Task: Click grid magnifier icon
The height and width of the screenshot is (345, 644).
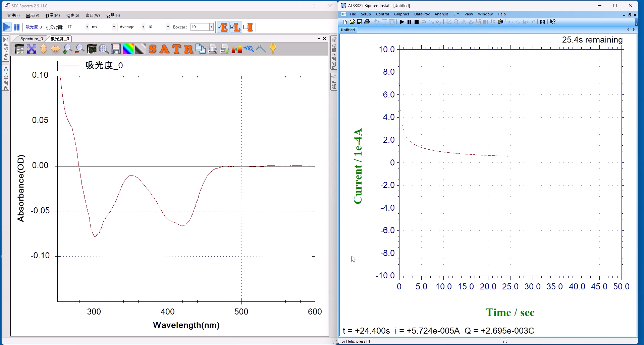Action: (x=104, y=49)
